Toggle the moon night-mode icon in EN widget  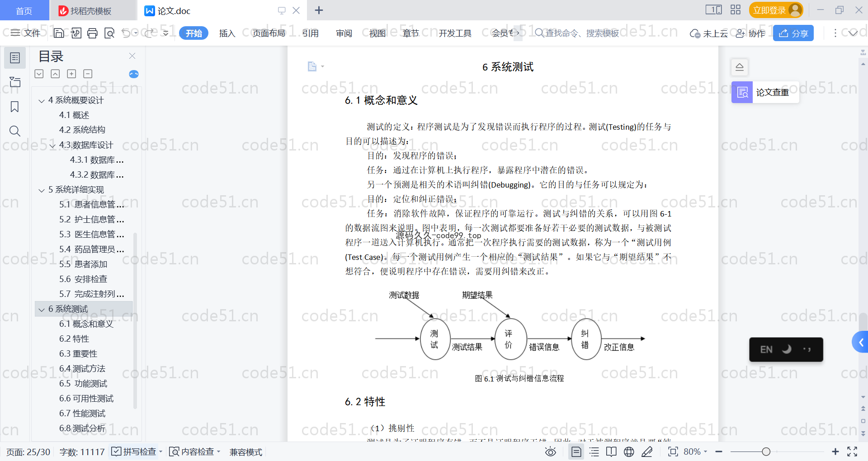click(x=787, y=349)
